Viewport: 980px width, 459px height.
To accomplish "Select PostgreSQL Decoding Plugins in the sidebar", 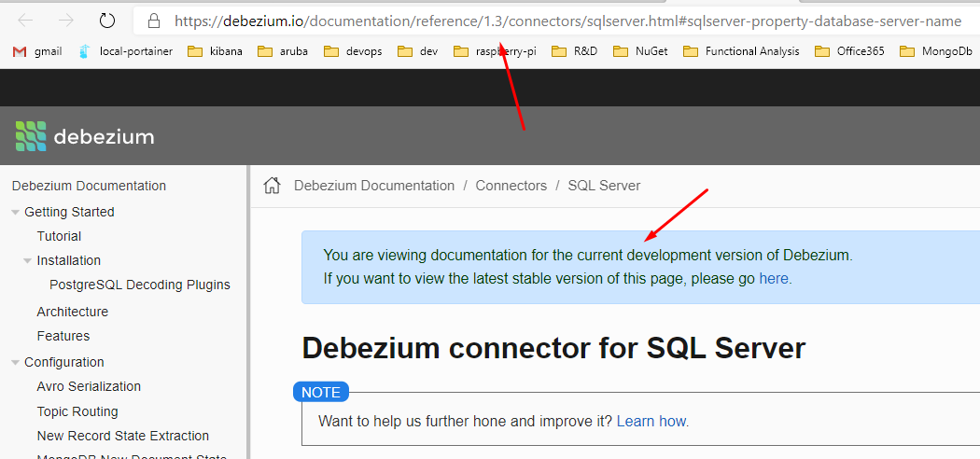I will point(139,285).
